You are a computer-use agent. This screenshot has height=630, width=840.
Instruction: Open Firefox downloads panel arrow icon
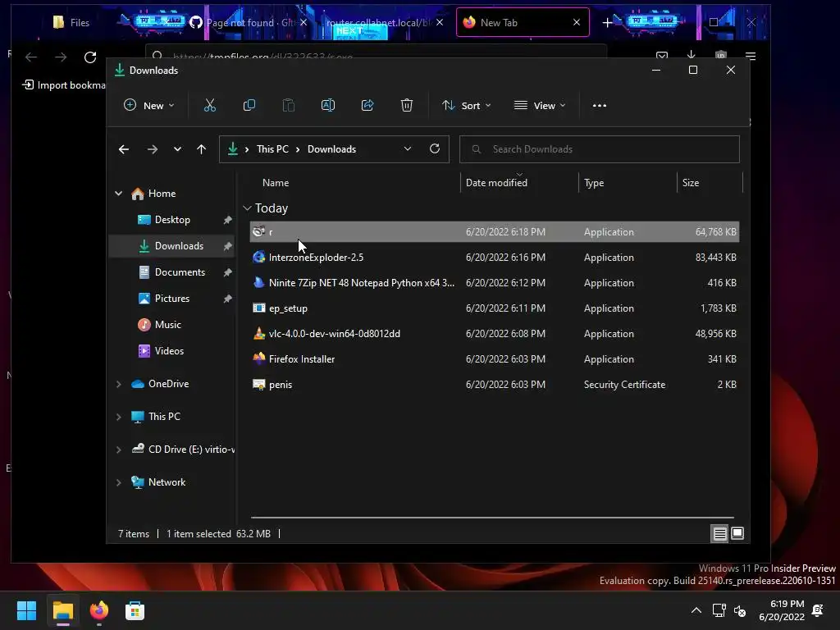pyautogui.click(x=691, y=55)
